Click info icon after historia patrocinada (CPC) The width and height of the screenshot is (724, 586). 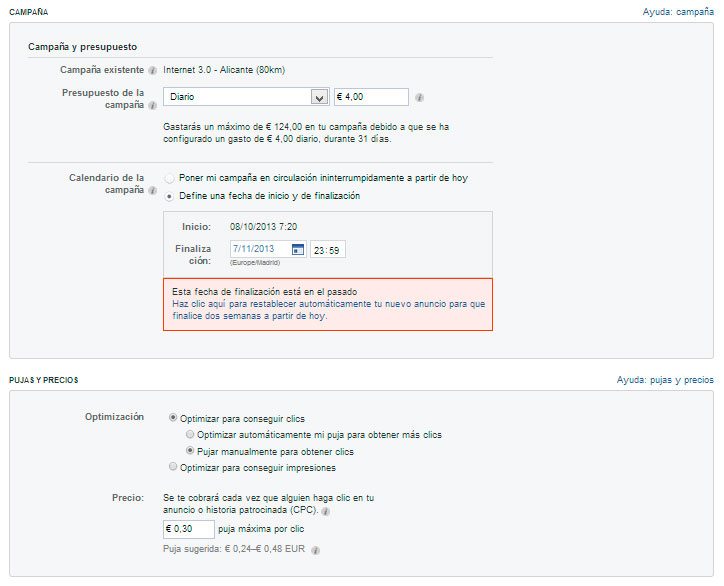point(326,511)
